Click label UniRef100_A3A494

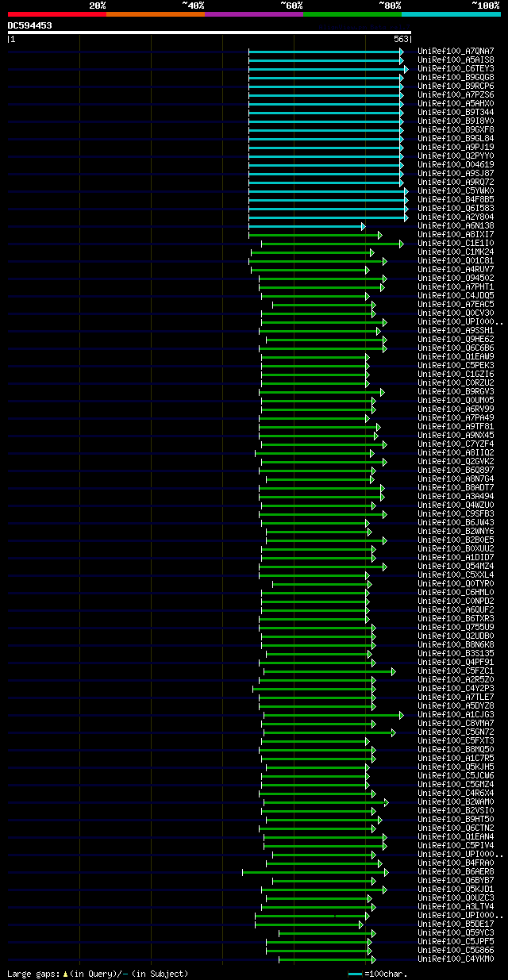[456, 496]
